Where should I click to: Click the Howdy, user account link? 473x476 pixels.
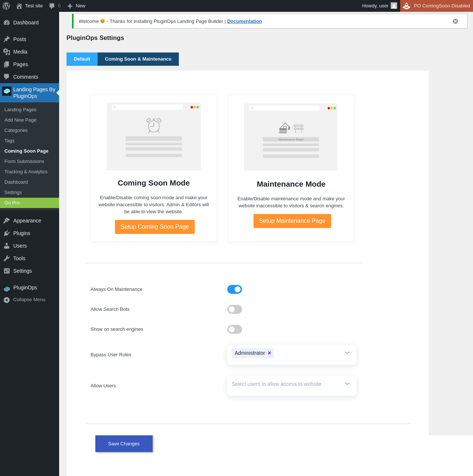click(x=375, y=6)
